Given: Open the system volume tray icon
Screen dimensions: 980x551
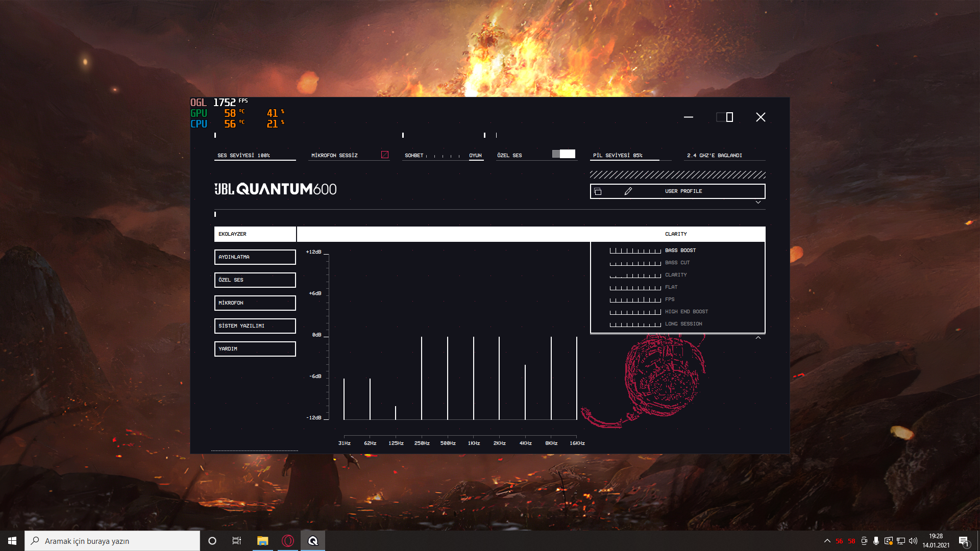Looking at the screenshot, I should coord(913,541).
